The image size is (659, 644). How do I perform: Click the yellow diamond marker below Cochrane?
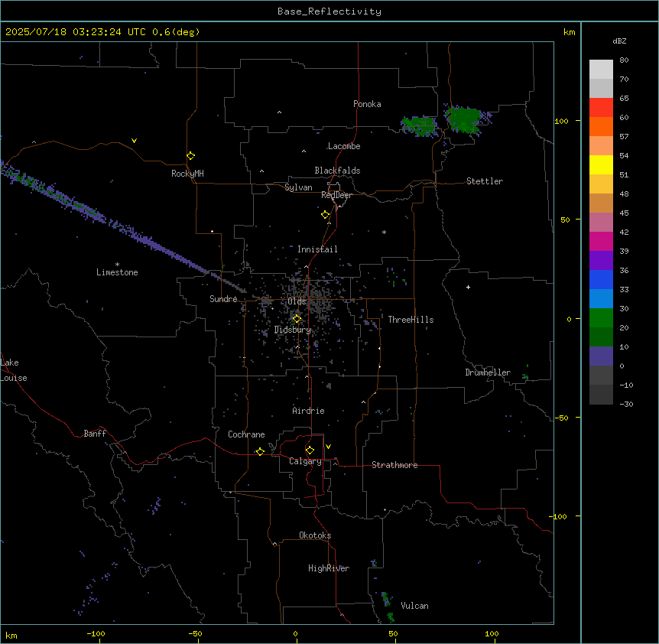(260, 451)
